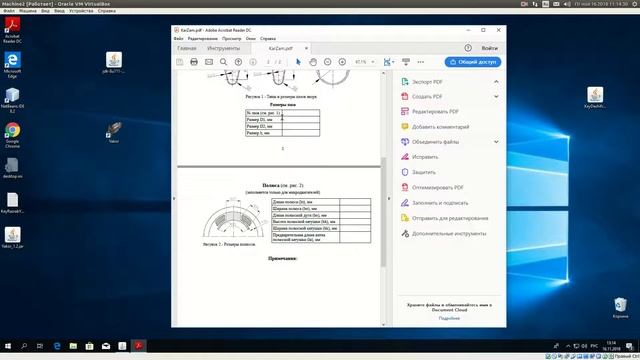Image resolution: width=640 pixels, height=360 pixels.
Task: Collapse the Экспорт PDF section chevron
Action: coord(496,82)
